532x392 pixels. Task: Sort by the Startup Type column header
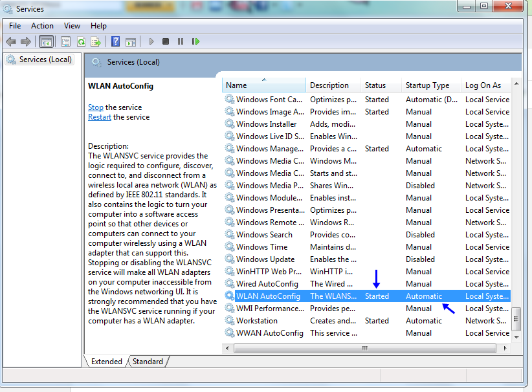pyautogui.click(x=431, y=85)
